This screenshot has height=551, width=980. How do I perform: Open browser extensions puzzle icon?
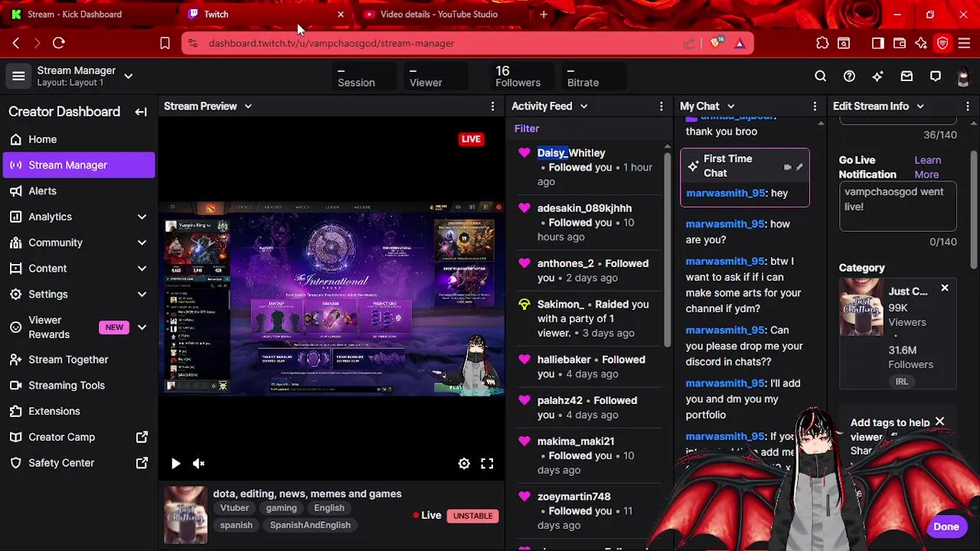click(x=822, y=43)
